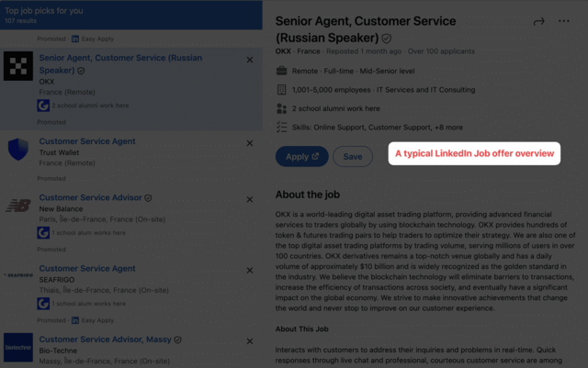Click the 'Top job picks for you' header
The width and height of the screenshot is (588, 368).
tap(44, 11)
